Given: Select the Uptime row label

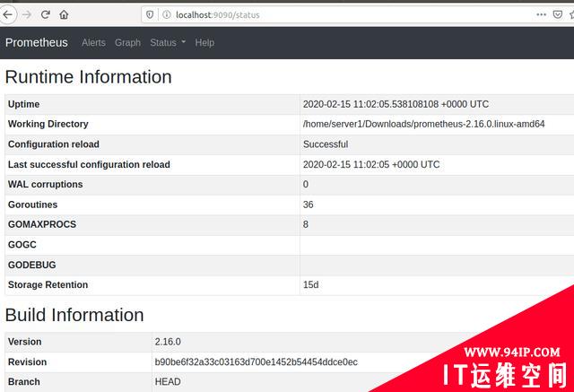Looking at the screenshot, I should point(24,104).
